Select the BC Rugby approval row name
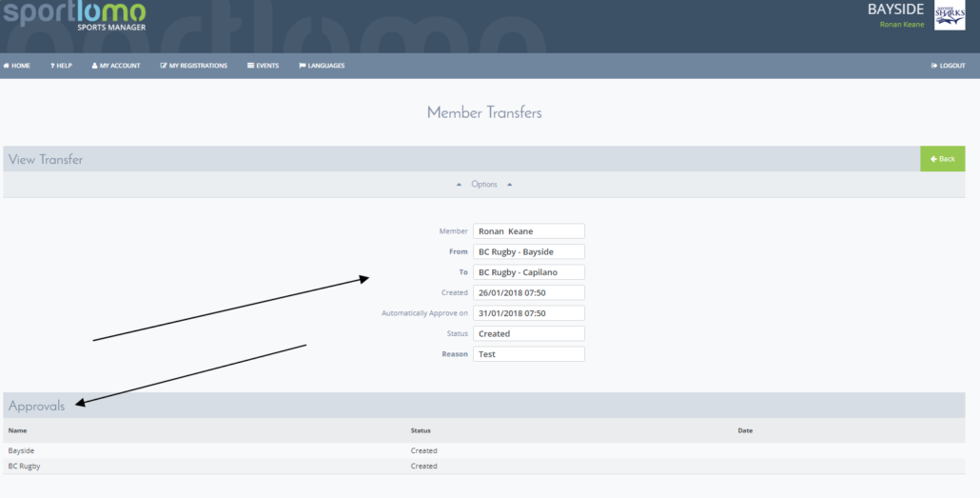This screenshot has height=498, width=980. [x=25, y=466]
